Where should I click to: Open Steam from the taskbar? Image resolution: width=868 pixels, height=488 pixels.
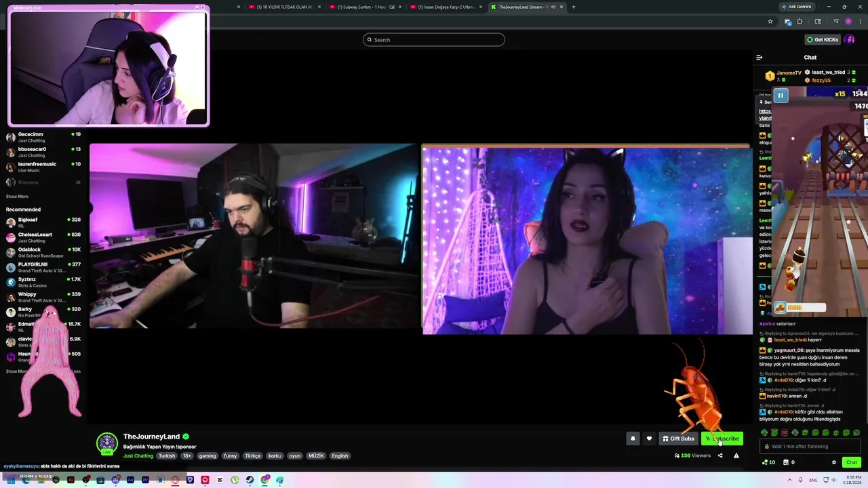coord(250,480)
